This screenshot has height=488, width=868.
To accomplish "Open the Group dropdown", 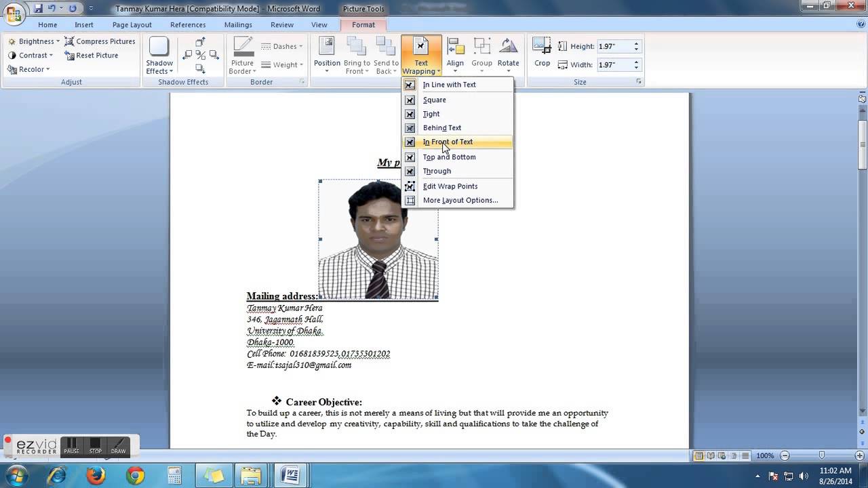I will point(481,55).
